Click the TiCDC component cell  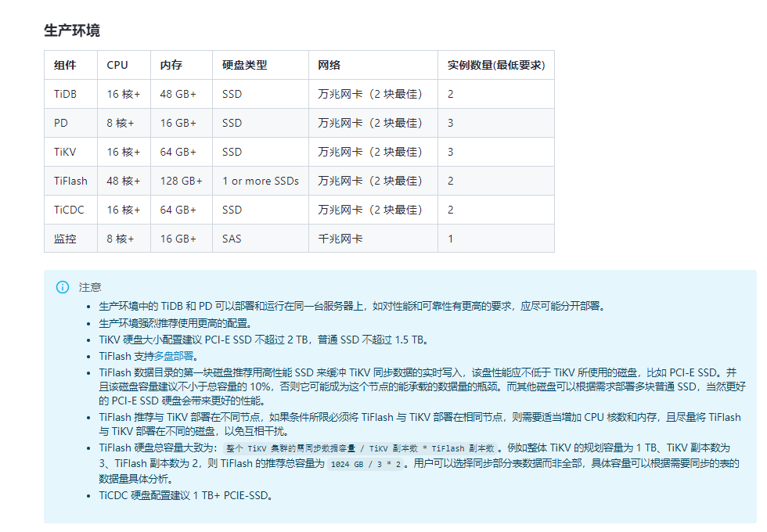[71, 210]
